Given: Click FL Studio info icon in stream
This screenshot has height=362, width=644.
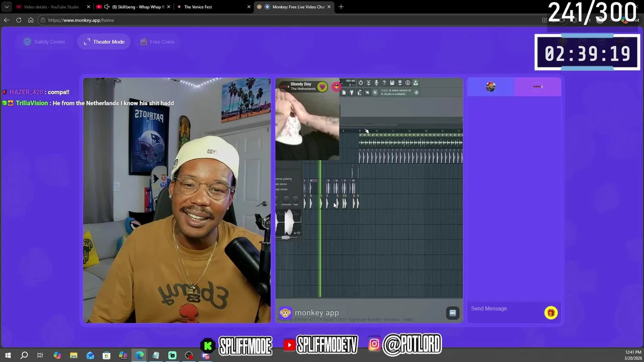Looking at the screenshot, I should [x=408, y=83].
